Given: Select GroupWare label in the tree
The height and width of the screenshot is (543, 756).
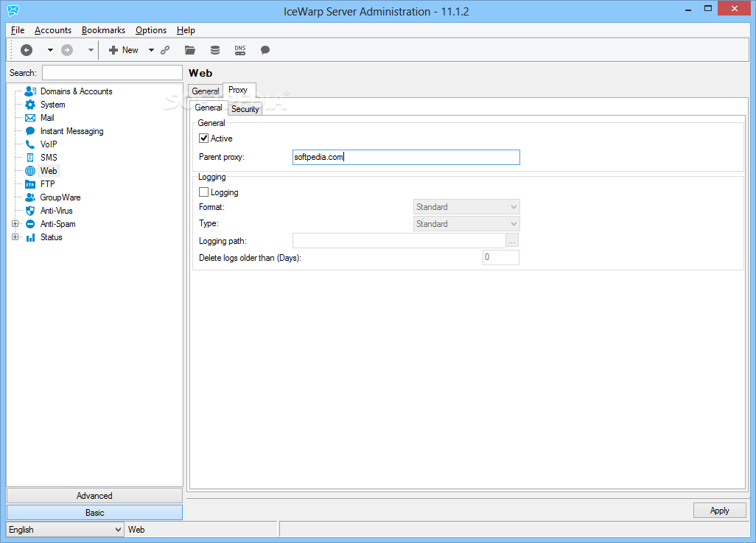Looking at the screenshot, I should point(60,197).
